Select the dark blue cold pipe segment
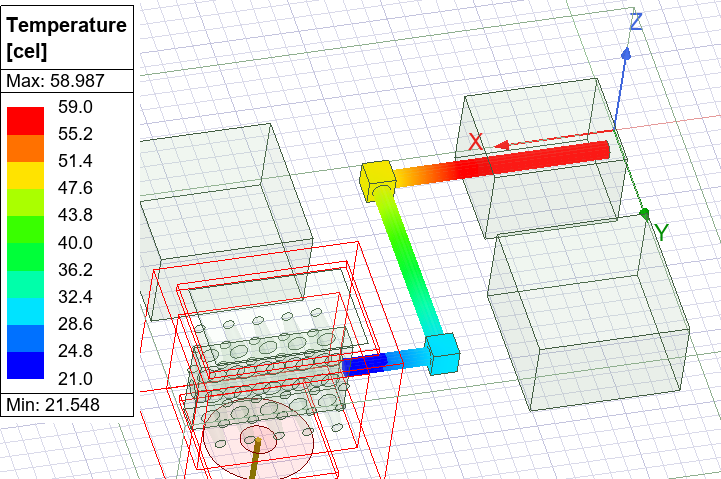 tap(364, 365)
